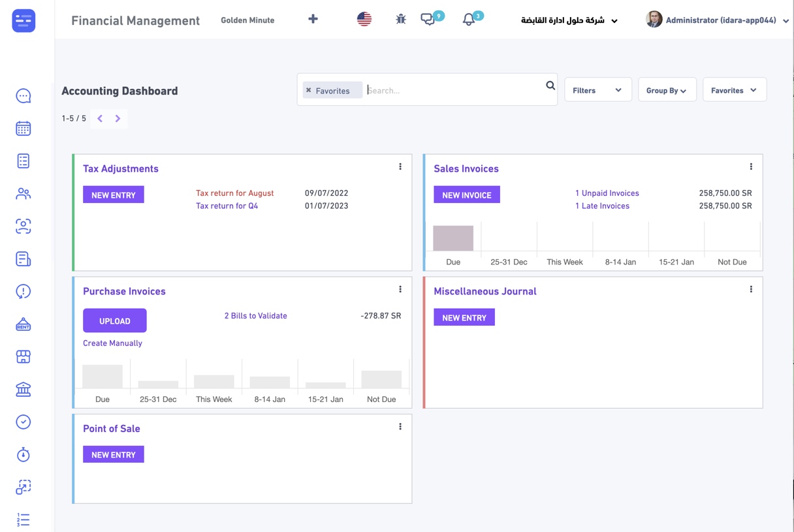This screenshot has height=532, width=794.
Task: Remove the Favorites filter tag
Action: coord(309,91)
